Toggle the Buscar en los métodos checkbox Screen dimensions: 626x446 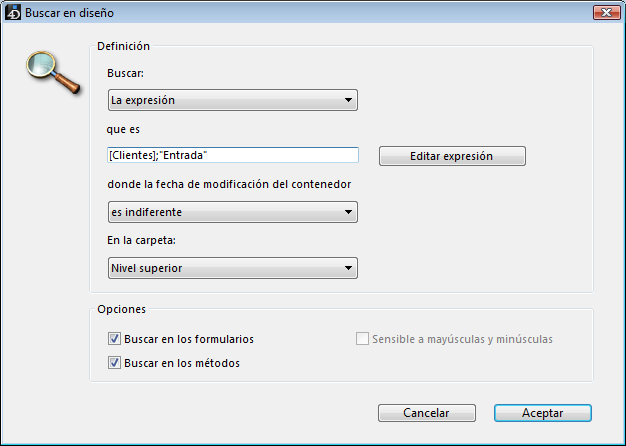click(114, 363)
